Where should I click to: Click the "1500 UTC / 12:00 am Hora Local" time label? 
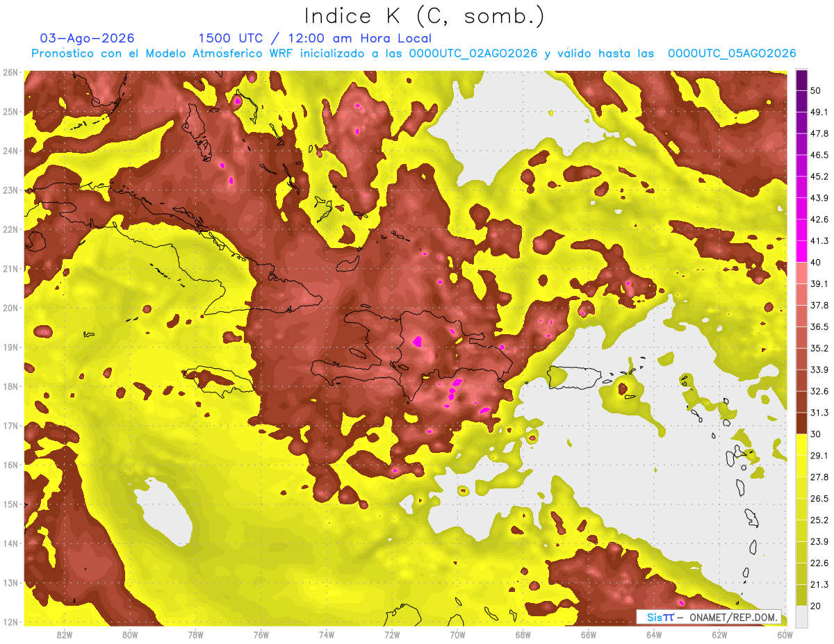click(315, 38)
